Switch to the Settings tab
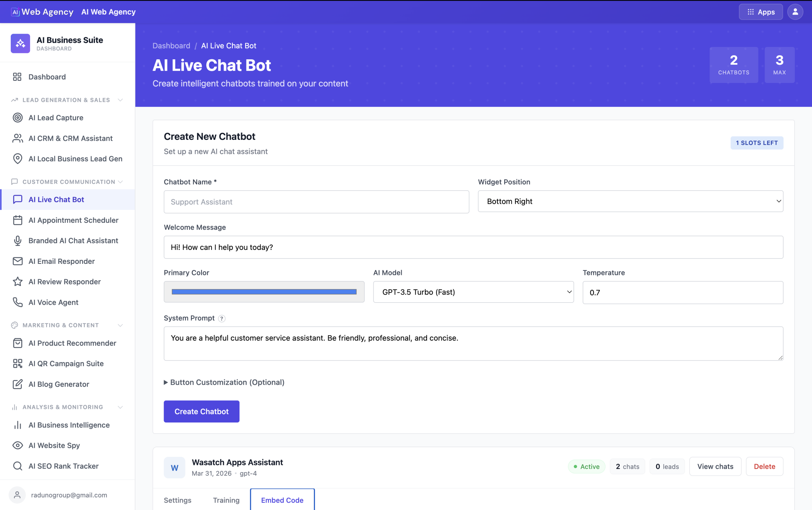The width and height of the screenshot is (812, 510). 177,500
